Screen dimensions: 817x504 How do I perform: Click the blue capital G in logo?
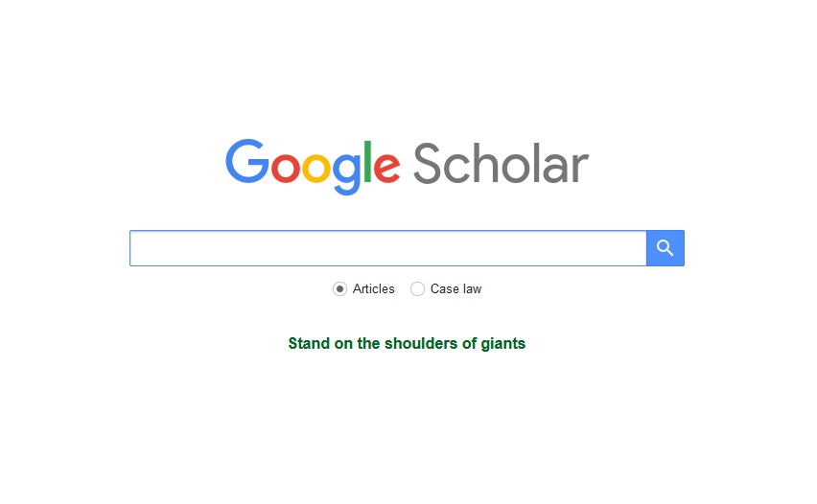(247, 161)
